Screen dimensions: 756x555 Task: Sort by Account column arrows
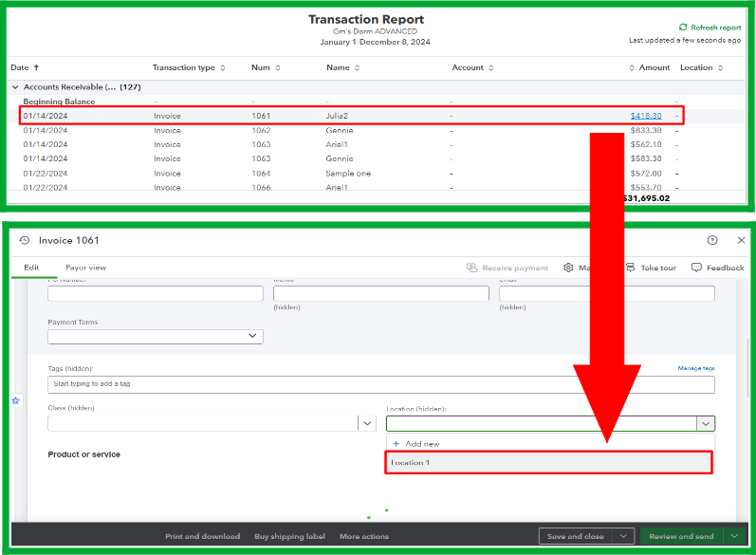[x=490, y=68]
